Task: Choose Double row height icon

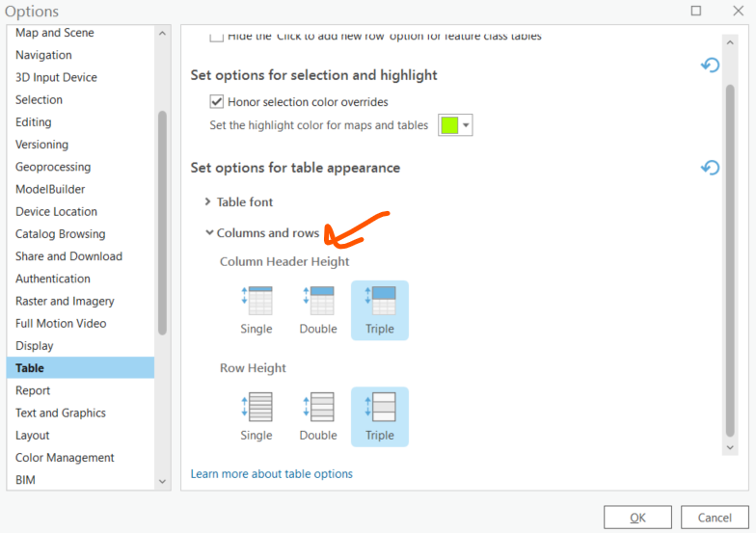Action: pyautogui.click(x=318, y=407)
